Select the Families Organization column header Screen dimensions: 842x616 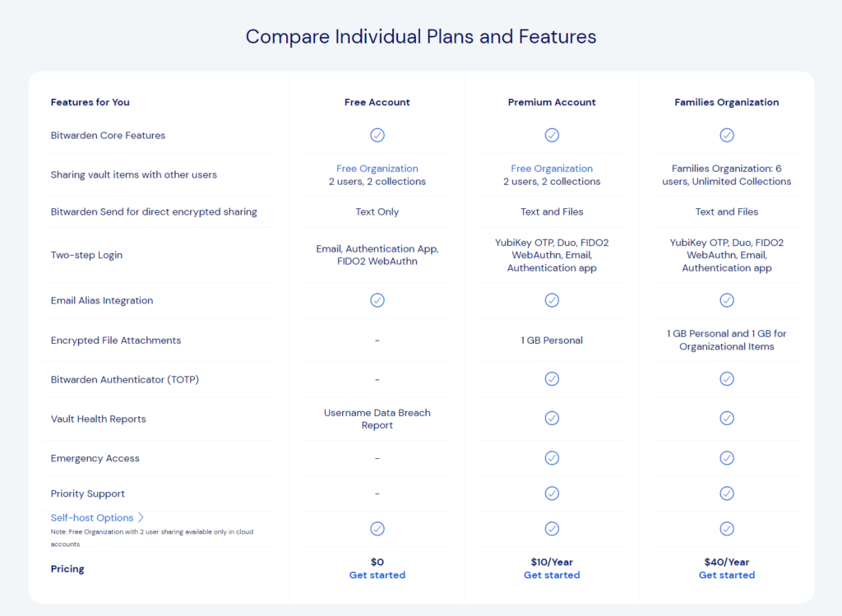coord(727,102)
